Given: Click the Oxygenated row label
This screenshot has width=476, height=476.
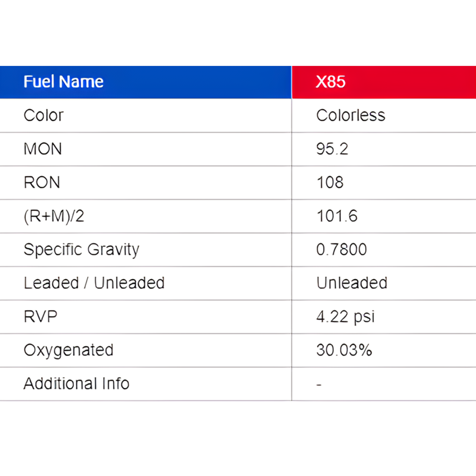Looking at the screenshot, I should 69,350.
